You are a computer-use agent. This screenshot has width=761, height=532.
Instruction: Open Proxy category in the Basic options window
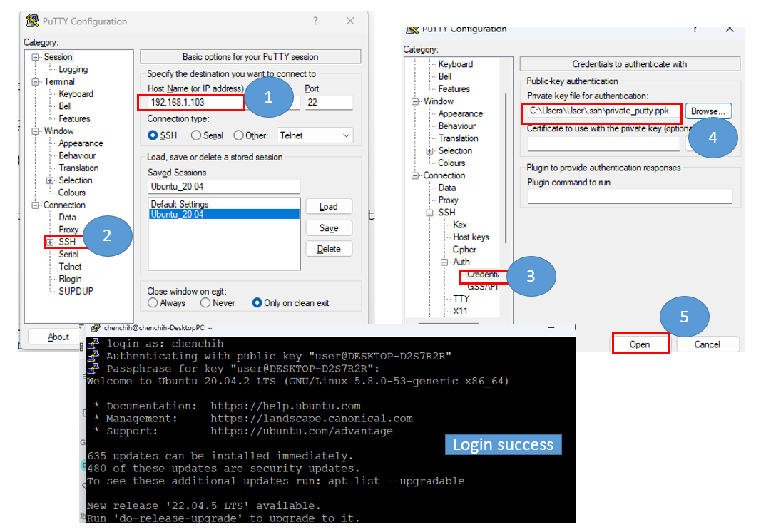pyautogui.click(x=68, y=230)
